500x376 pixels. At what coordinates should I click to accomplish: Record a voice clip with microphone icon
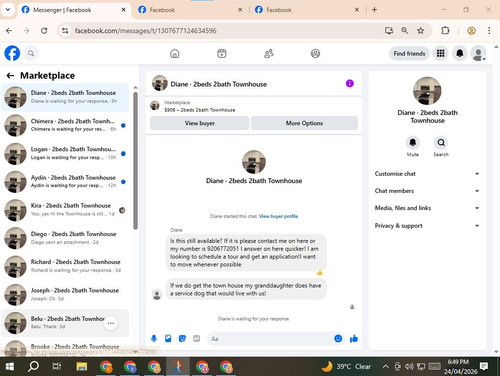pyautogui.click(x=154, y=339)
